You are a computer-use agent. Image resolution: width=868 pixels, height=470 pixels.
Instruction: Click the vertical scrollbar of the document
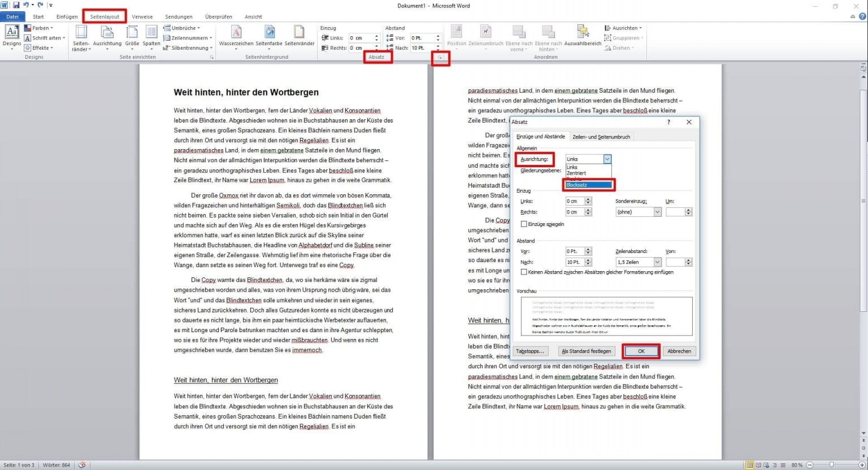(x=863, y=201)
